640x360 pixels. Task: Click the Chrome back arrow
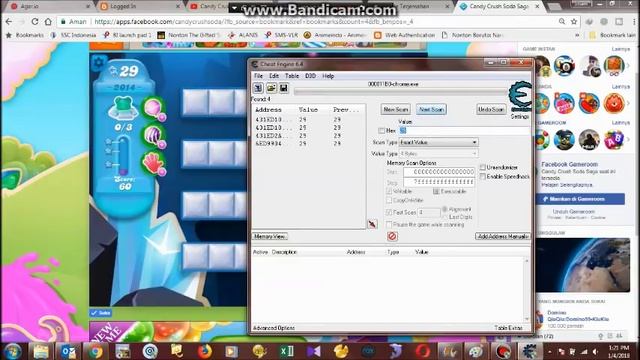click(10, 22)
